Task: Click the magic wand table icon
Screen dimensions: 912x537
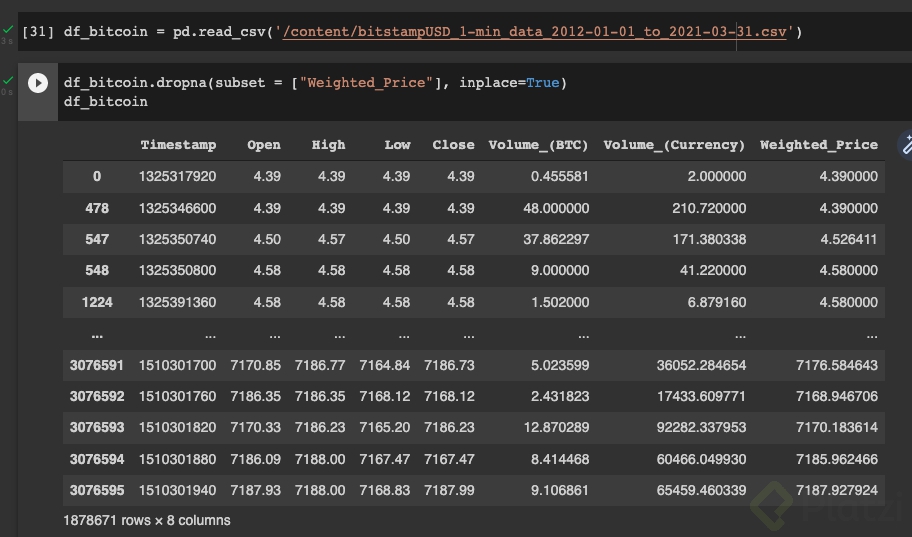Action: pos(907,145)
